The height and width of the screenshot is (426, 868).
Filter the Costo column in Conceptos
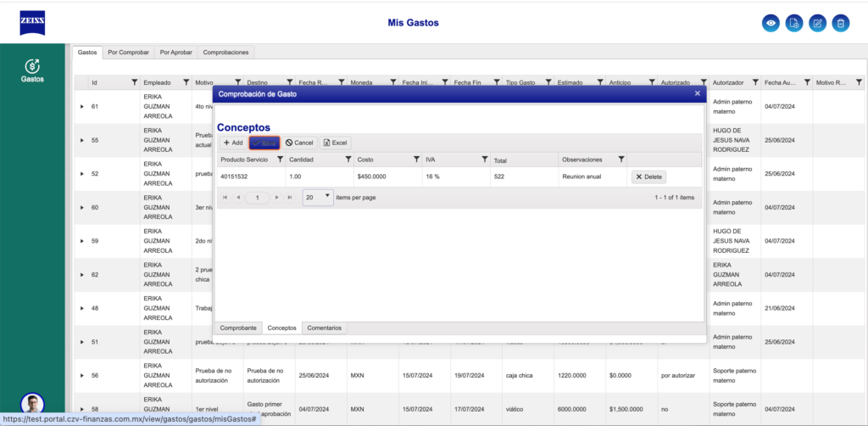[x=416, y=160]
